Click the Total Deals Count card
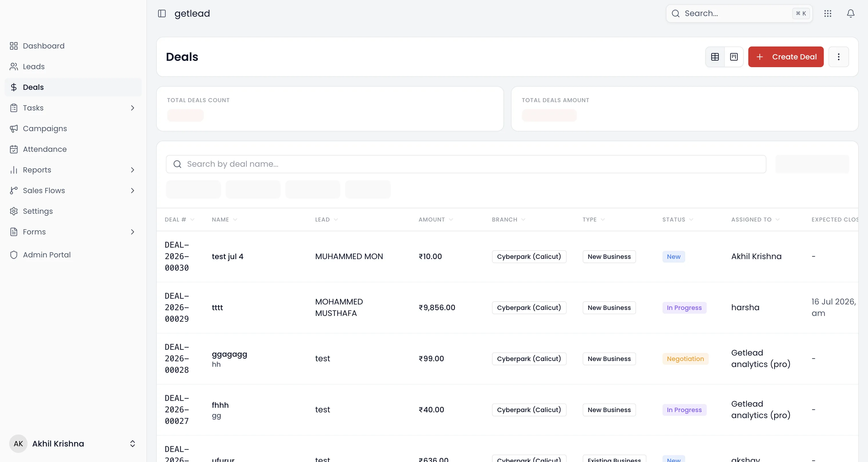The image size is (868, 462). pos(330,109)
